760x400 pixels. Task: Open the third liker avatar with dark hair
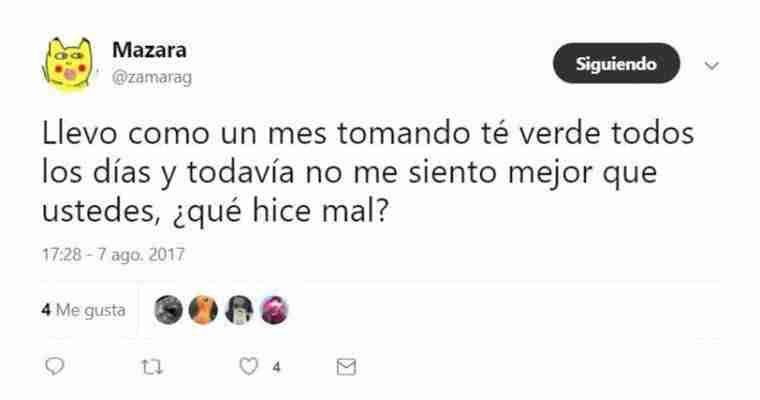239,310
